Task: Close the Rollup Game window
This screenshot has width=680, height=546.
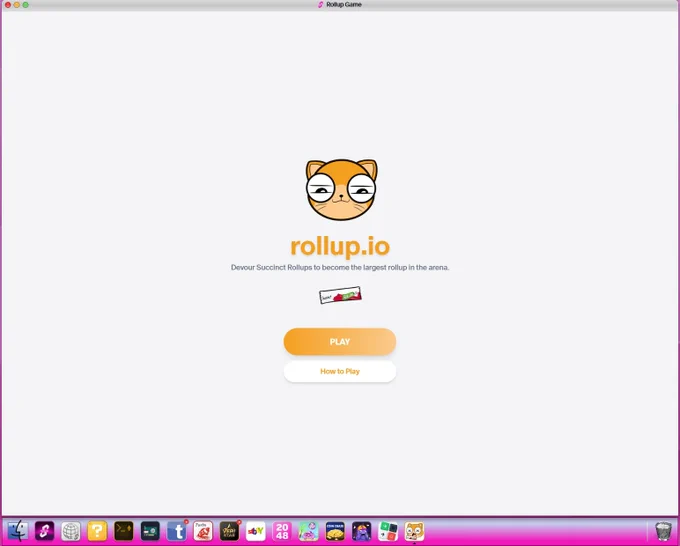Action: point(8,5)
